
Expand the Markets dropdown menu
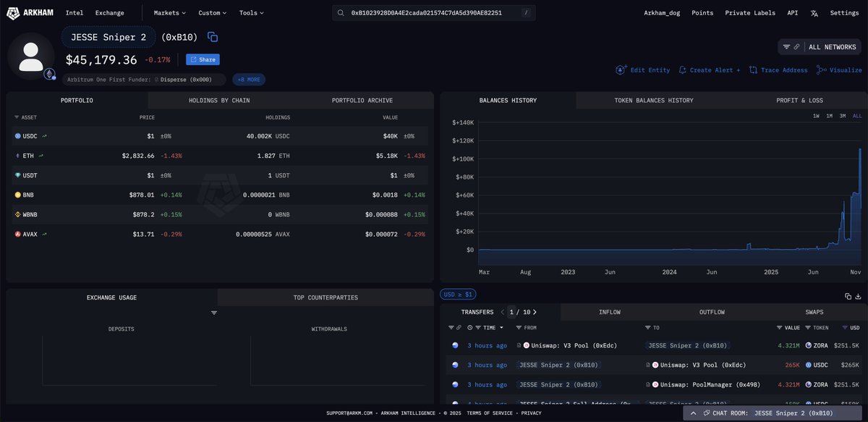(x=169, y=13)
